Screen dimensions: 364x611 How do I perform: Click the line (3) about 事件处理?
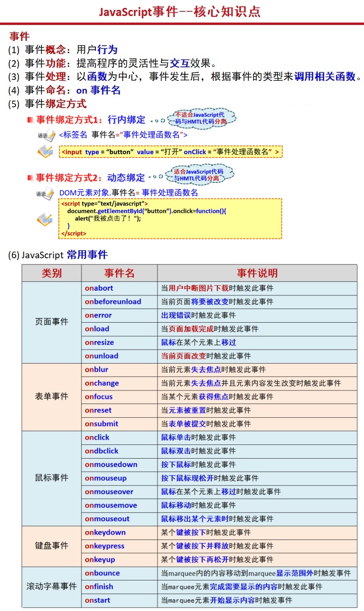coord(185,77)
